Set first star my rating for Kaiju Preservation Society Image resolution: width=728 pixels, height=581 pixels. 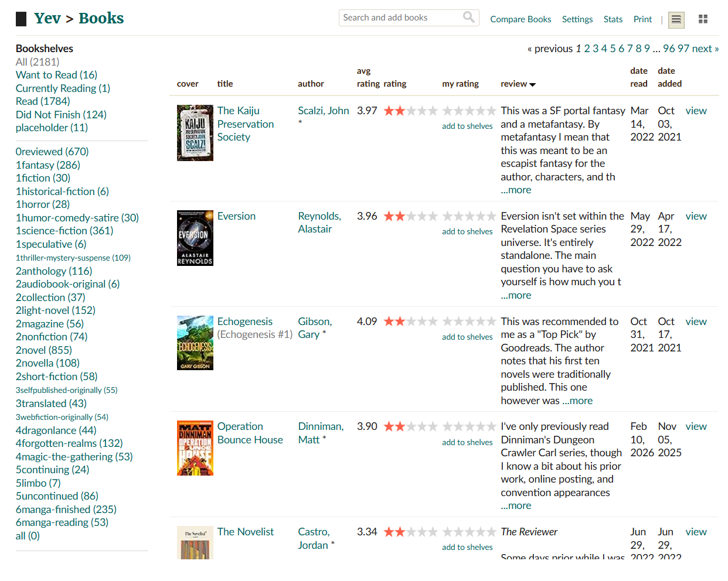point(448,111)
